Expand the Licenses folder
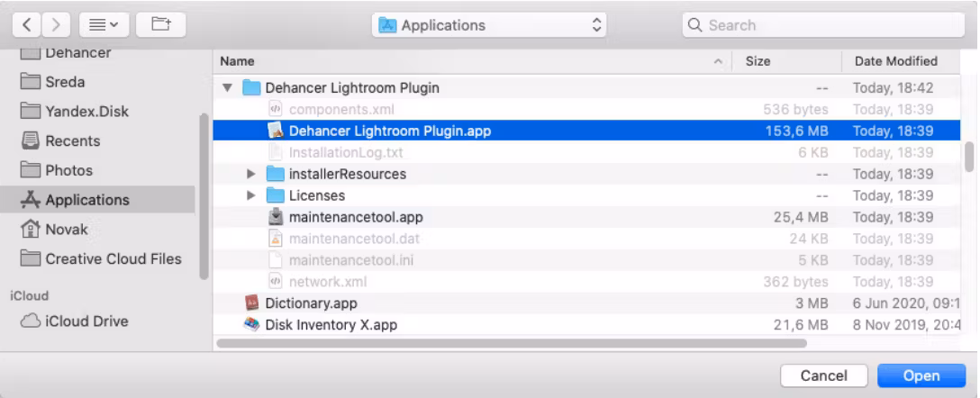This screenshot has height=398, width=980. point(251,195)
